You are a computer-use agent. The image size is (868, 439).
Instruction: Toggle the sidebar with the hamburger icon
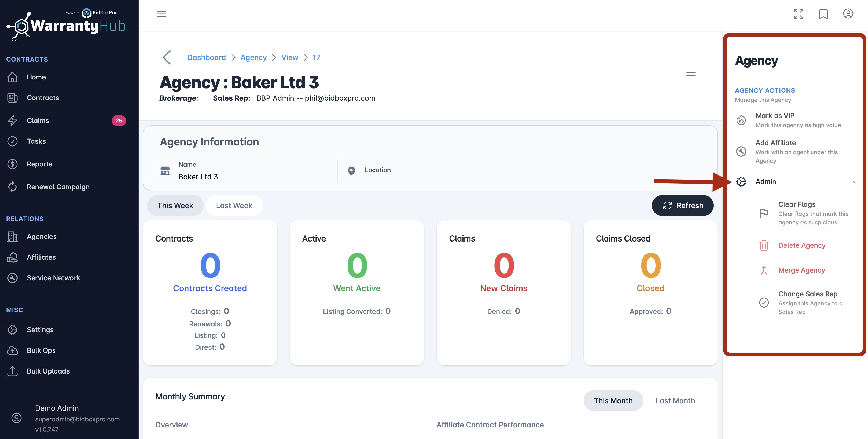click(161, 14)
